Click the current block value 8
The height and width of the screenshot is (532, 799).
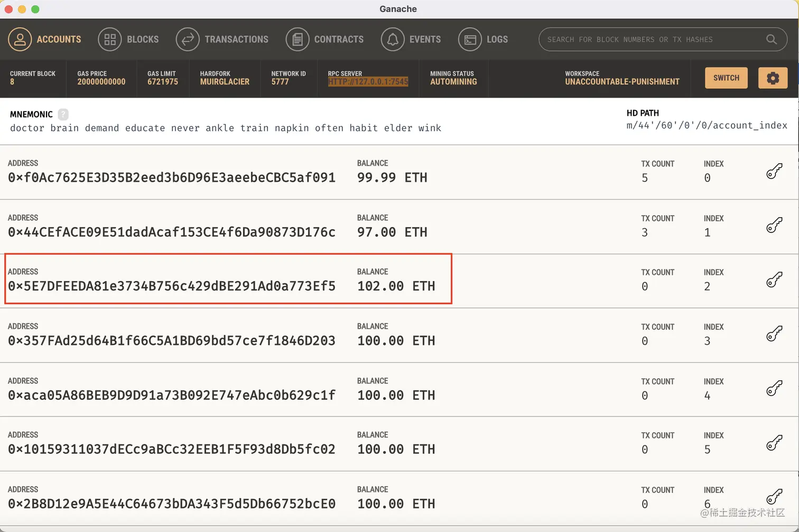(12, 82)
